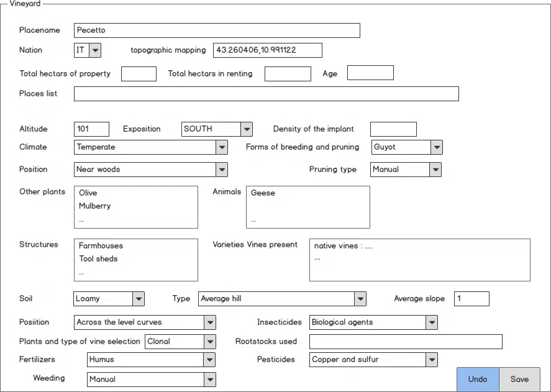
Task: Click the Total hectars of property field
Action: 139,74
